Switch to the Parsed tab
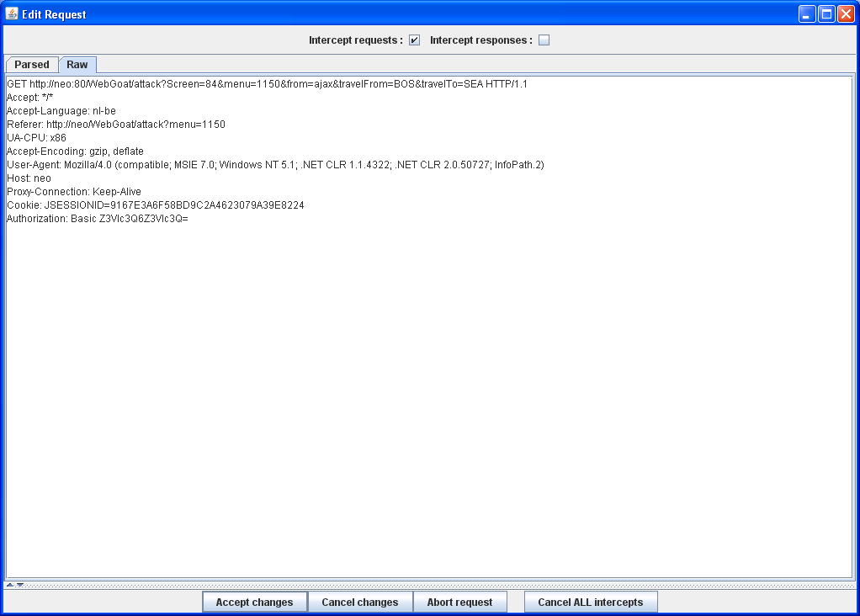Viewport: 860px width, 616px height. click(x=32, y=65)
